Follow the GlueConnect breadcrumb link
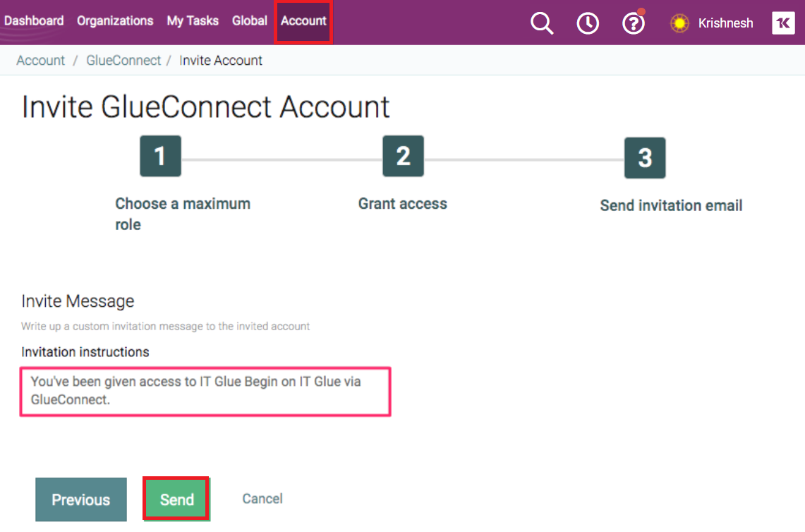The width and height of the screenshot is (805, 532). coord(123,61)
